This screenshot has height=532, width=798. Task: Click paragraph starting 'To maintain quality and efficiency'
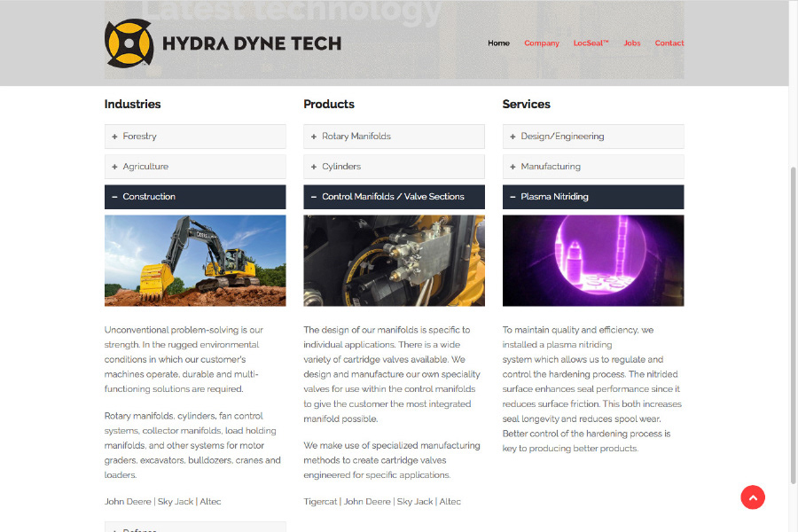(592, 389)
